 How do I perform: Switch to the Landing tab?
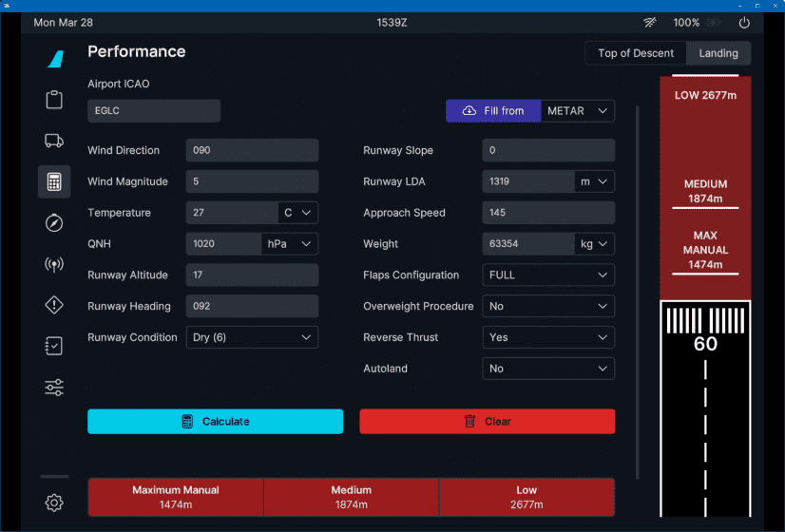pyautogui.click(x=718, y=53)
